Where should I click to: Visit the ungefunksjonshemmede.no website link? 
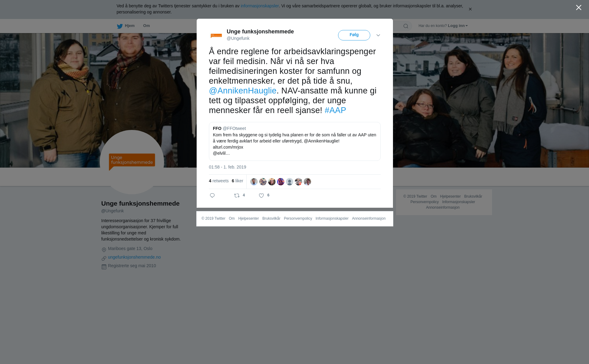[x=134, y=257]
